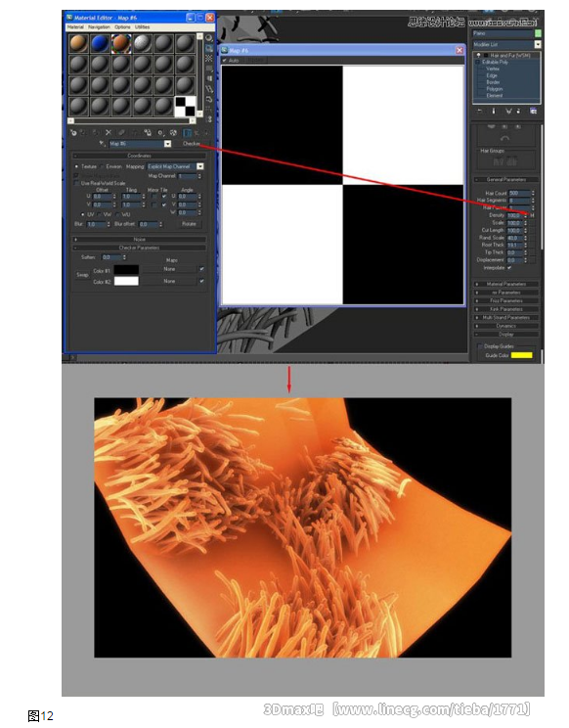
Task: Open Utilities menu in Material Editor
Action: 143,27
